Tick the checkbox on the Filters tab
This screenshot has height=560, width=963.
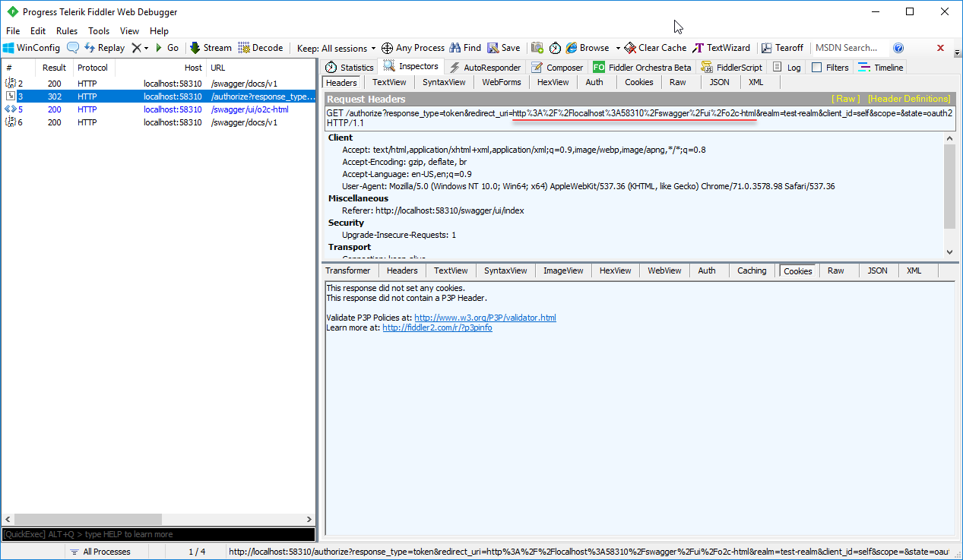click(817, 68)
